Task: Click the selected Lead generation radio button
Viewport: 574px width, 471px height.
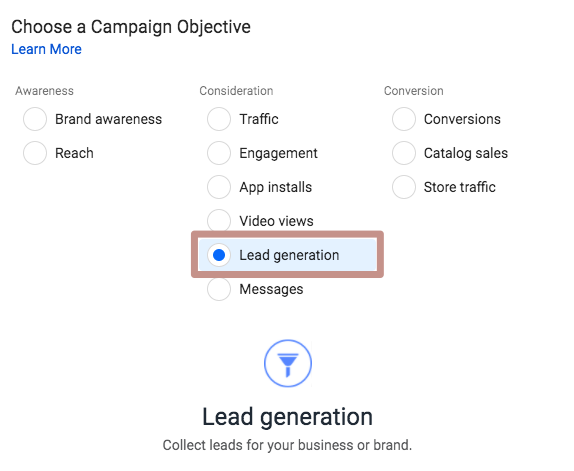Action: (219, 255)
